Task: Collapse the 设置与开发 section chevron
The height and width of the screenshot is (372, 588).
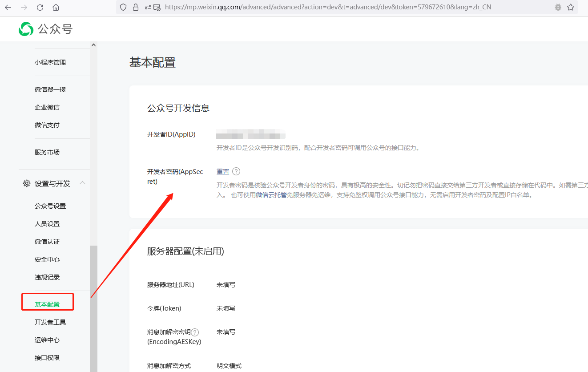Action: click(x=82, y=183)
